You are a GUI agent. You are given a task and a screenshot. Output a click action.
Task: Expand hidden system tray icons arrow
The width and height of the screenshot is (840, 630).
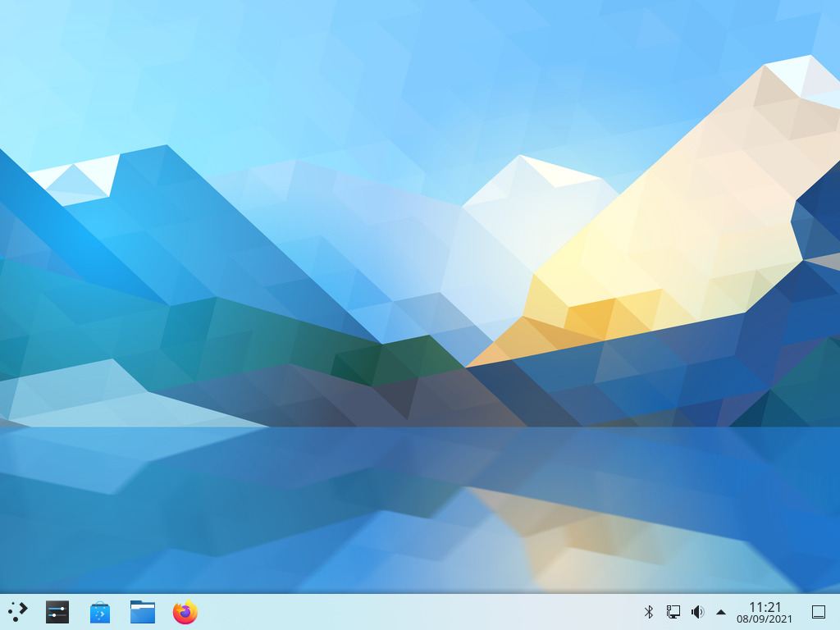[721, 612]
